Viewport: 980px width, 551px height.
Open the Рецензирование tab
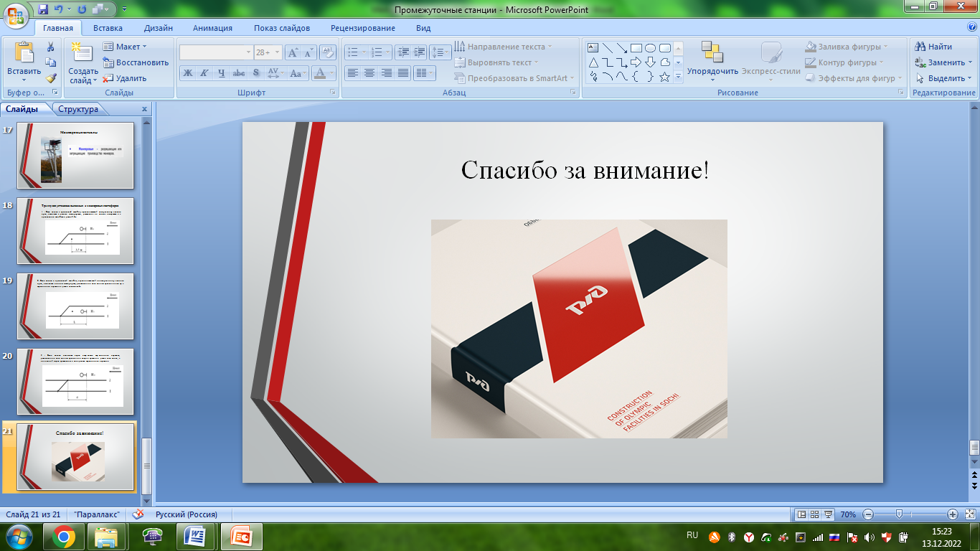tap(363, 28)
